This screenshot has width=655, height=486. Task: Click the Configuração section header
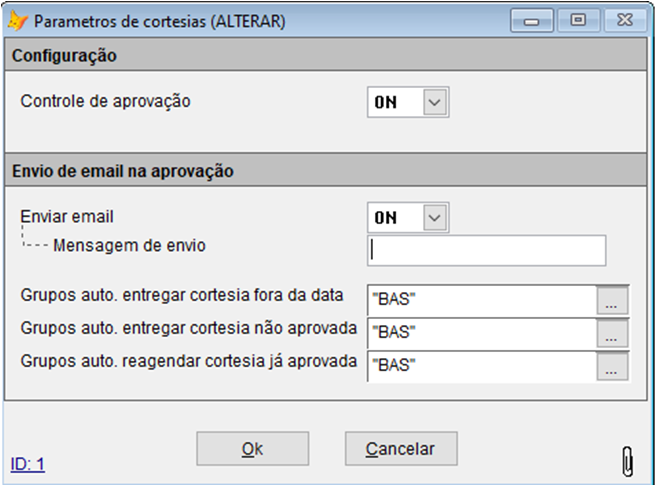click(65, 57)
